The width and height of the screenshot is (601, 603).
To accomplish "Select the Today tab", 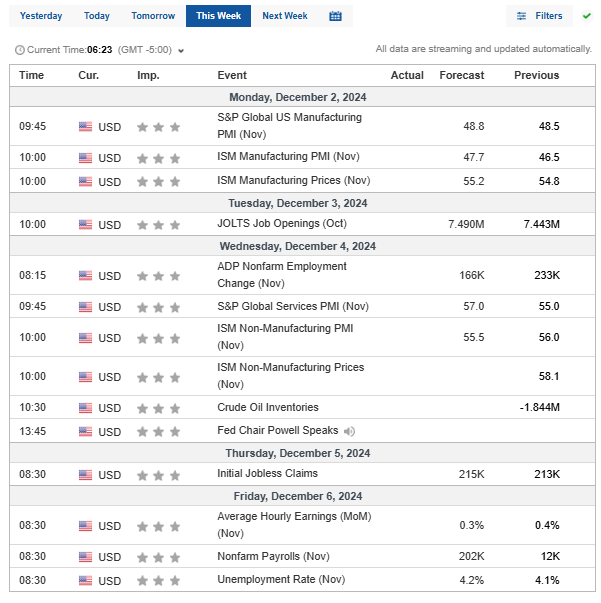I will (97, 16).
